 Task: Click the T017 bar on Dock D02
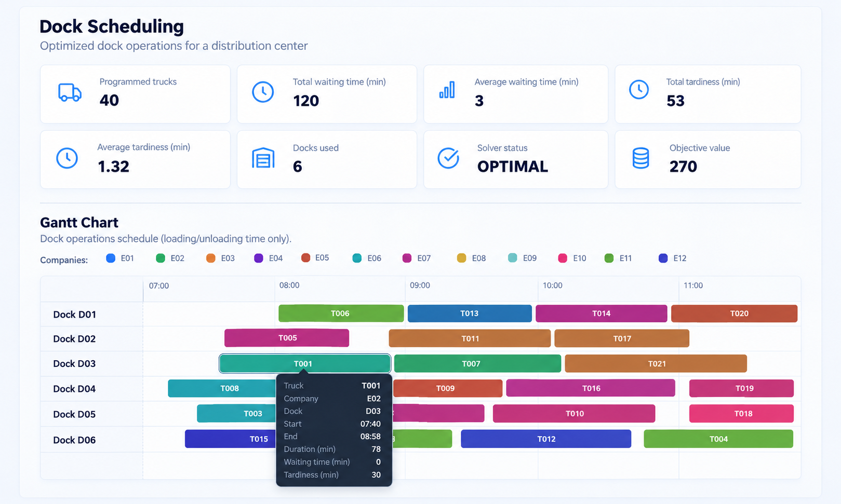pyautogui.click(x=622, y=338)
